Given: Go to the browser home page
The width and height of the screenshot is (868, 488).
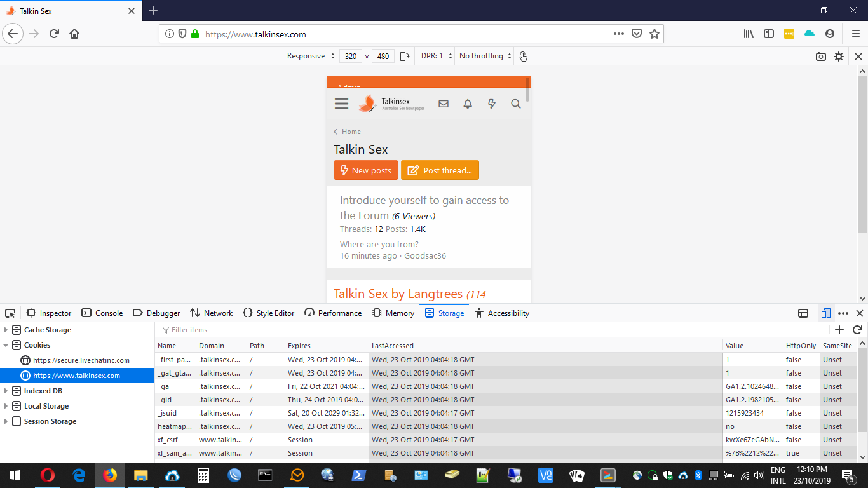Looking at the screenshot, I should tap(74, 34).
